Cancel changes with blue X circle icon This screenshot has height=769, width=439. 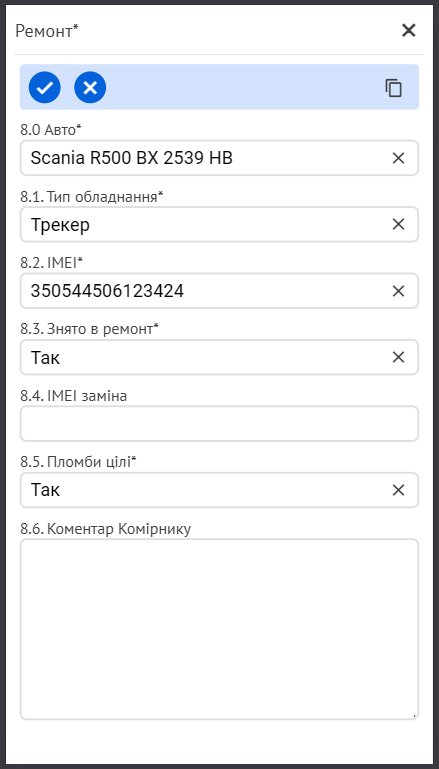[90, 87]
